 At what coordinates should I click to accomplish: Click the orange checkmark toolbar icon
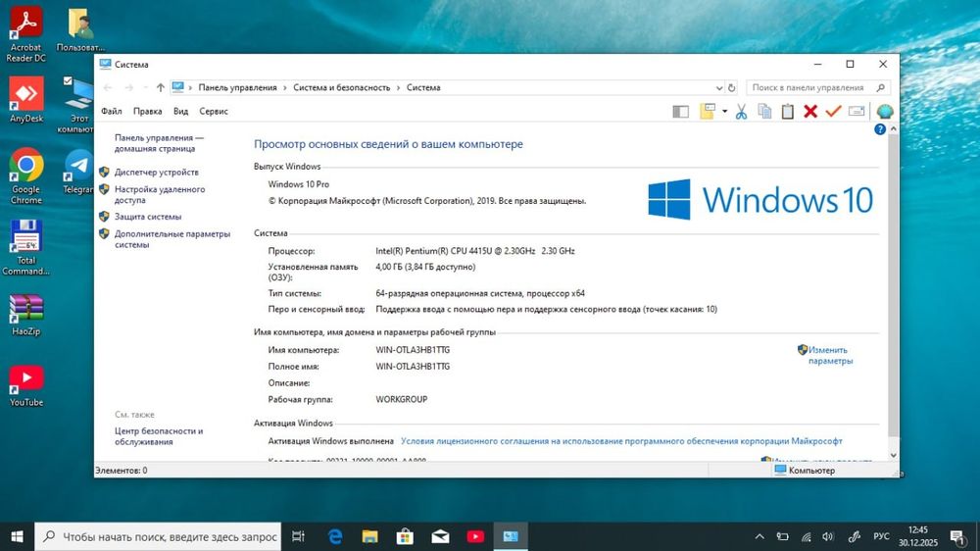click(833, 112)
